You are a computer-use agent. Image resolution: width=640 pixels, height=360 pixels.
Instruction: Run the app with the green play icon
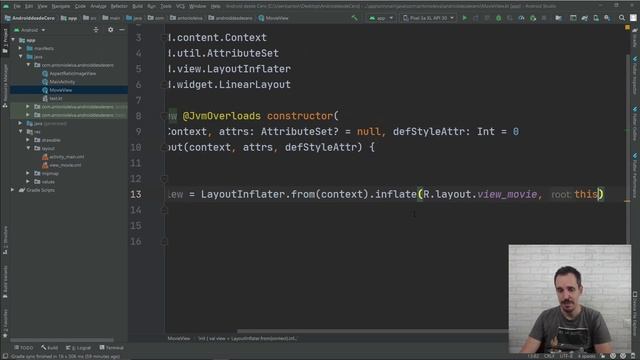click(x=464, y=18)
